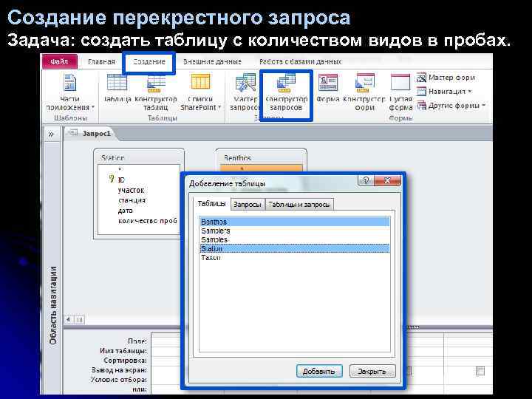The width and height of the screenshot is (532, 399).
Task: Open Конструктор форм
Action: coord(364,92)
